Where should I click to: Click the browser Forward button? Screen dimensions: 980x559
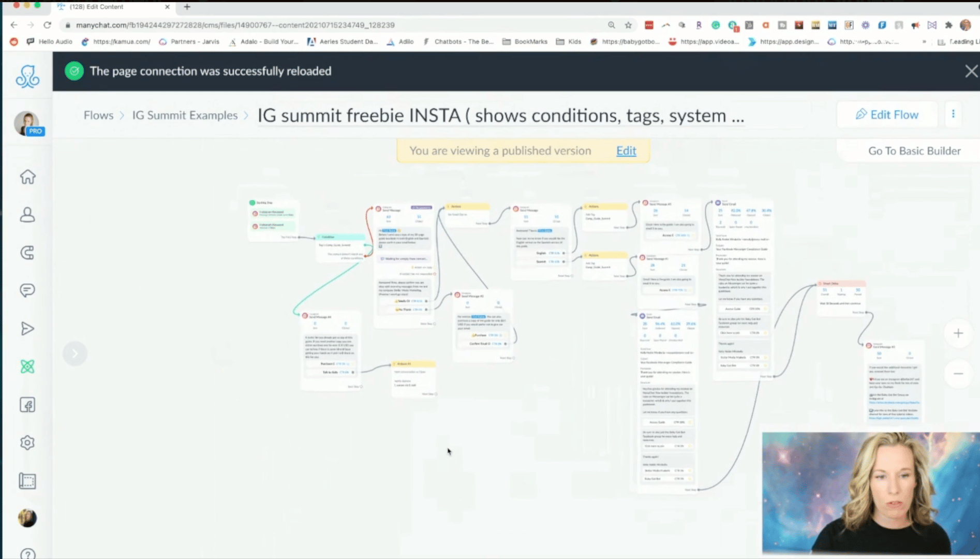(x=31, y=25)
